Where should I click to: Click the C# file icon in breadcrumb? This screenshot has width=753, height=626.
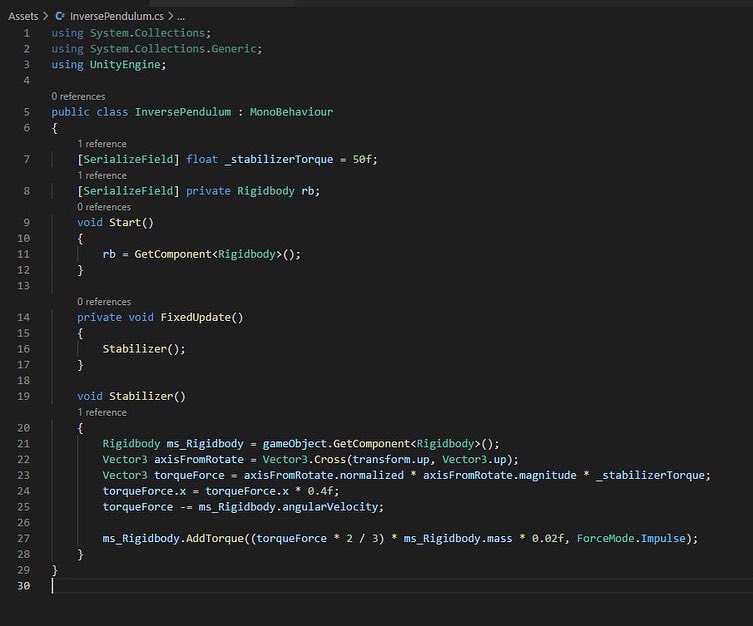tap(60, 16)
